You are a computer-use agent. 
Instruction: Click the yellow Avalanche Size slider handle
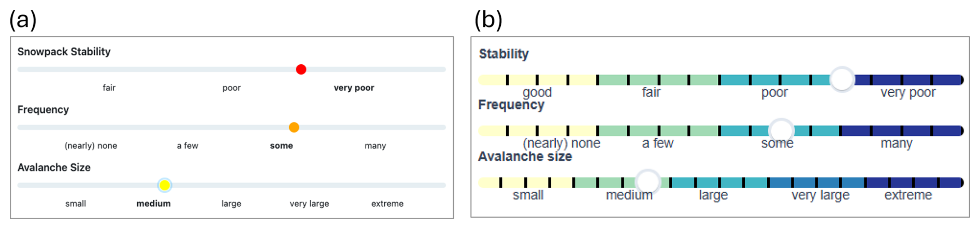pos(165,185)
